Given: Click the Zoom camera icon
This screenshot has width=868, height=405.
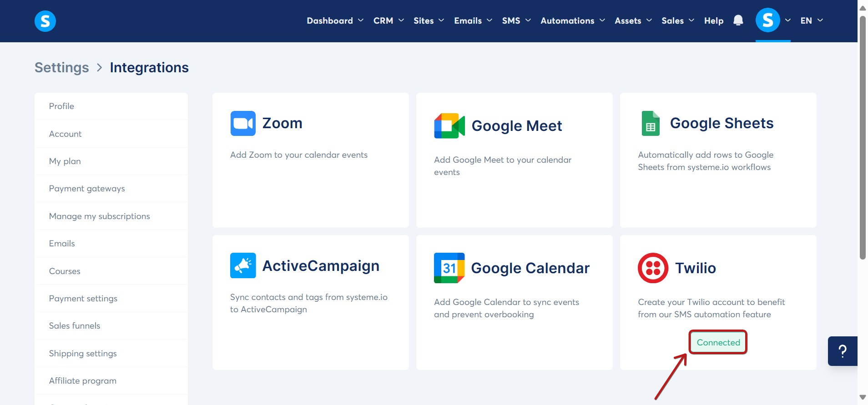Looking at the screenshot, I should tap(243, 123).
